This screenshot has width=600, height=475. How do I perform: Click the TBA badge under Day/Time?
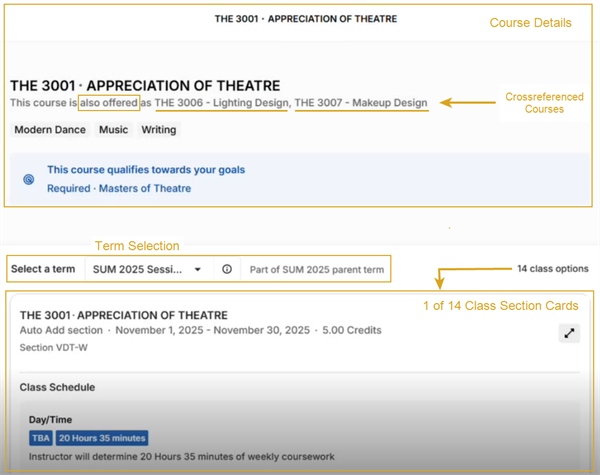pos(41,438)
